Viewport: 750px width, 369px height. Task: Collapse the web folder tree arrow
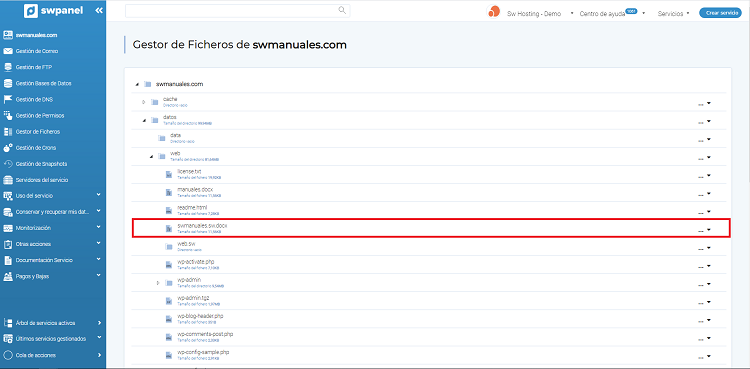(151, 157)
